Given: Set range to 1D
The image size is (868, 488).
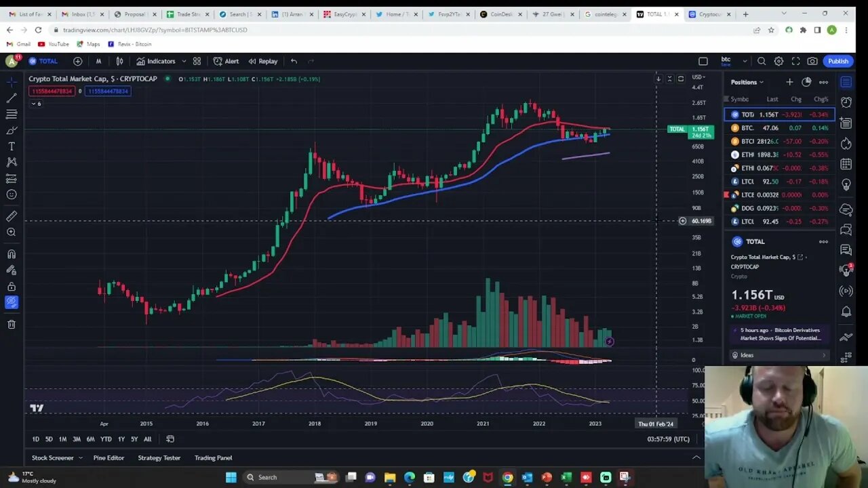Looking at the screenshot, I should [x=36, y=439].
